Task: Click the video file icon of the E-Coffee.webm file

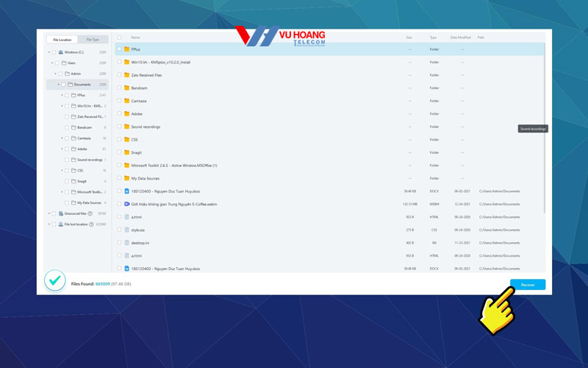Action: (126, 204)
